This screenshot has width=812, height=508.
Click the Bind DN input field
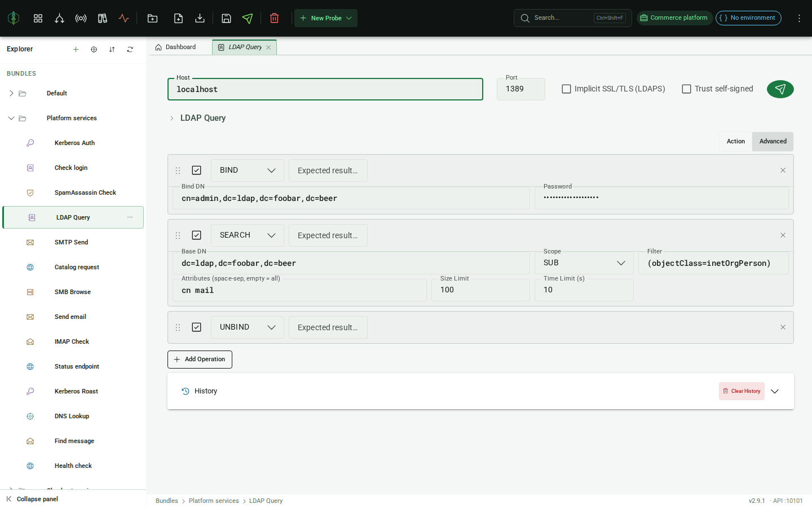coord(351,198)
